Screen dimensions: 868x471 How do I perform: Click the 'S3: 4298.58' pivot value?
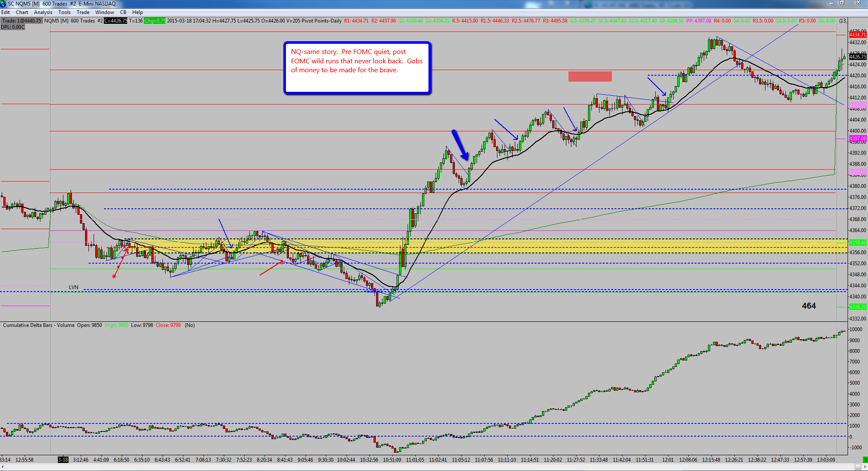672,21
